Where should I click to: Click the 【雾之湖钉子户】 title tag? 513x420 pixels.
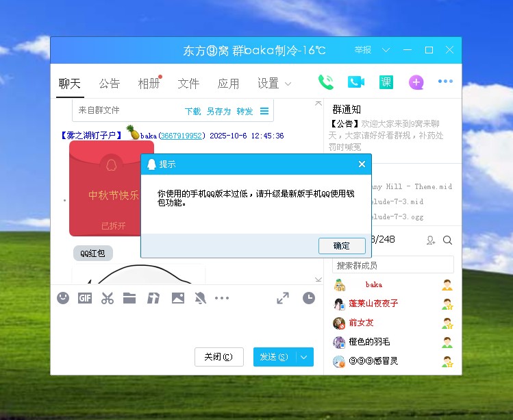[91, 136]
